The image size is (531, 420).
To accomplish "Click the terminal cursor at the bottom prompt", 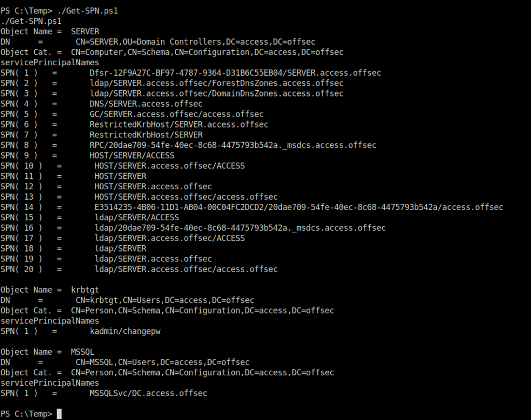I will (59, 414).
